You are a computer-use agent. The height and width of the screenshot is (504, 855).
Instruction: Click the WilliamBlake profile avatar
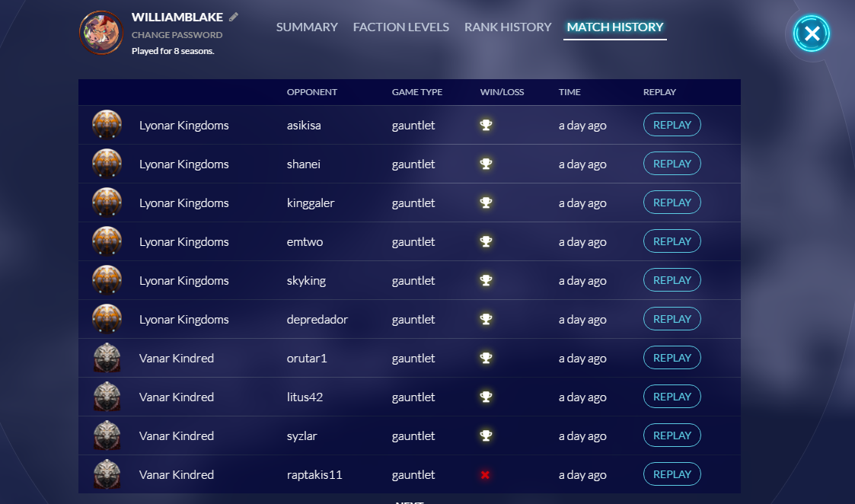pos(101,33)
